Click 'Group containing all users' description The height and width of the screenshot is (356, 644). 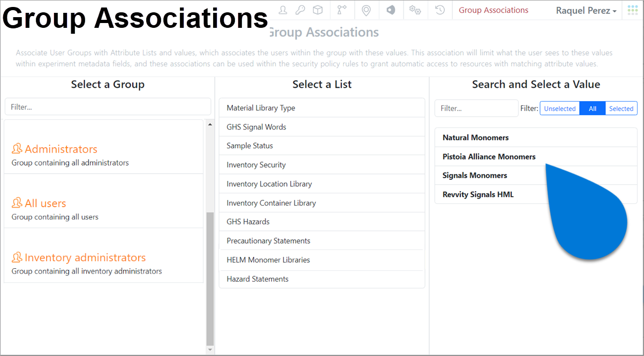click(55, 217)
